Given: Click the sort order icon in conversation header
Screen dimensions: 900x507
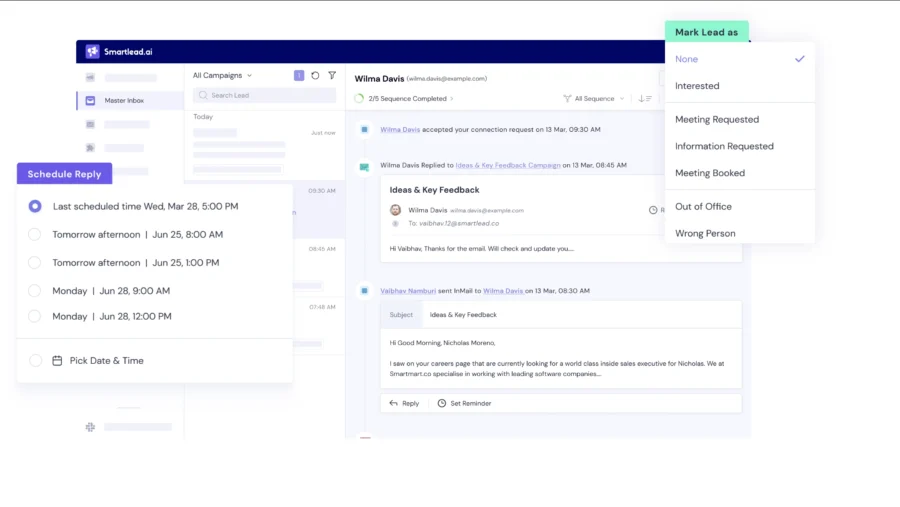Looking at the screenshot, I should (645, 99).
